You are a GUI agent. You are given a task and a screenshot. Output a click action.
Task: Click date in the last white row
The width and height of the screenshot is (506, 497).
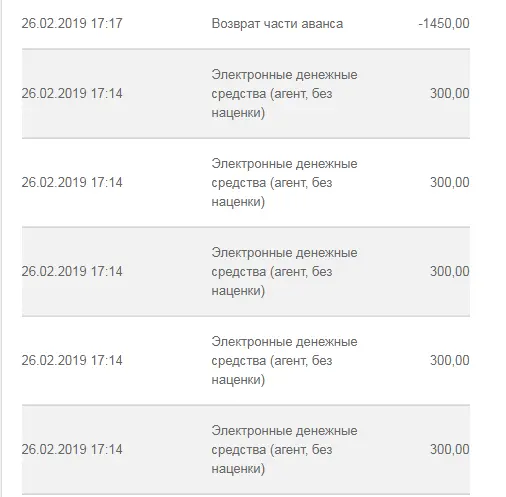(72, 360)
